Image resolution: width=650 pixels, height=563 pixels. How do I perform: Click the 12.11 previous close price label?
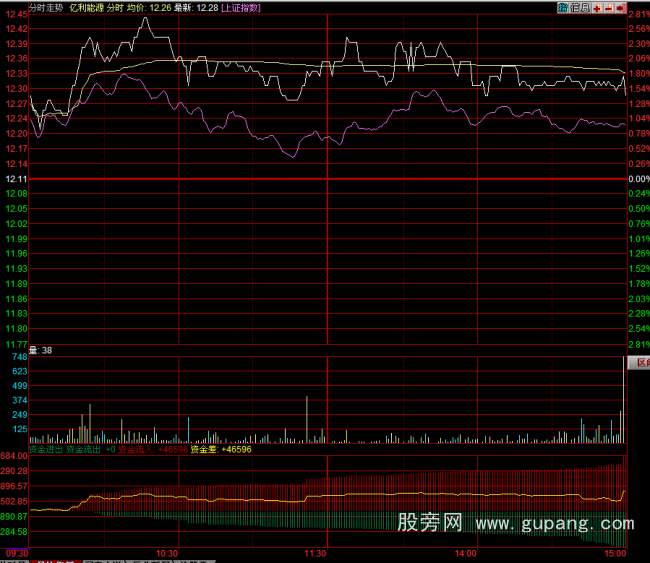(x=17, y=179)
